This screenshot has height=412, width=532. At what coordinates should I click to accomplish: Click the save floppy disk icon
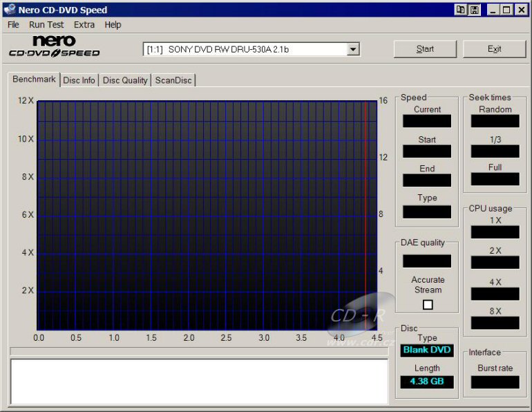click(x=475, y=10)
